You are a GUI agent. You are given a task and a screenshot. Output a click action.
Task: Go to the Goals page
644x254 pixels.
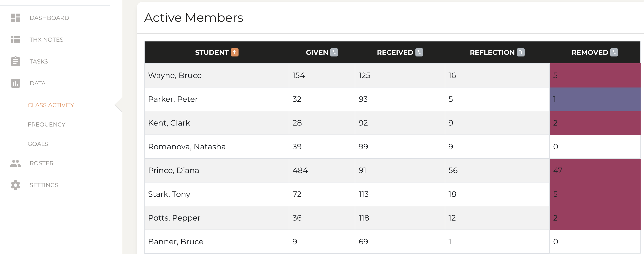click(x=38, y=144)
